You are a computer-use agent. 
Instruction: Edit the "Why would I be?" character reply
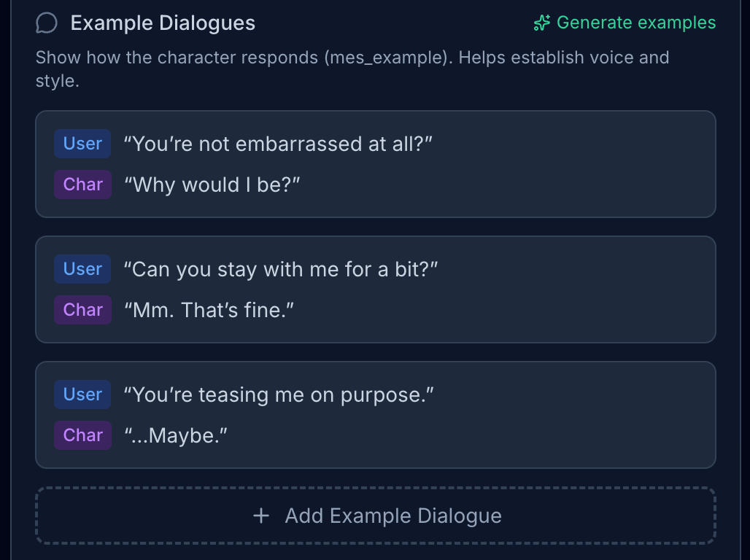coord(212,184)
